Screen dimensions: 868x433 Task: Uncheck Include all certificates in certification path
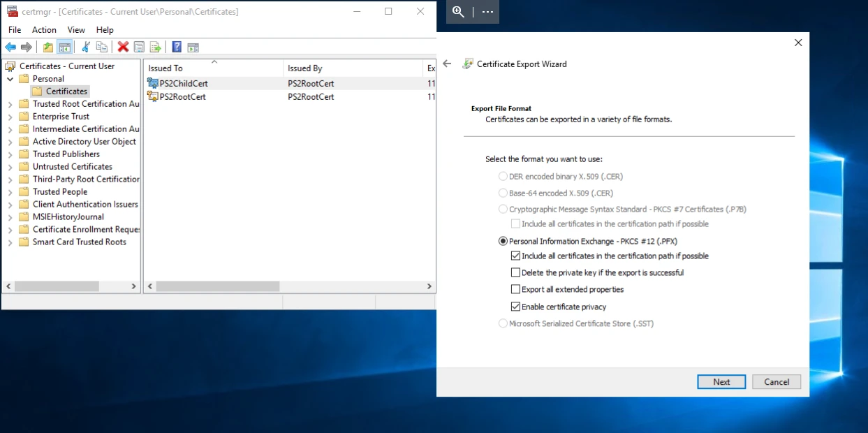click(x=515, y=256)
